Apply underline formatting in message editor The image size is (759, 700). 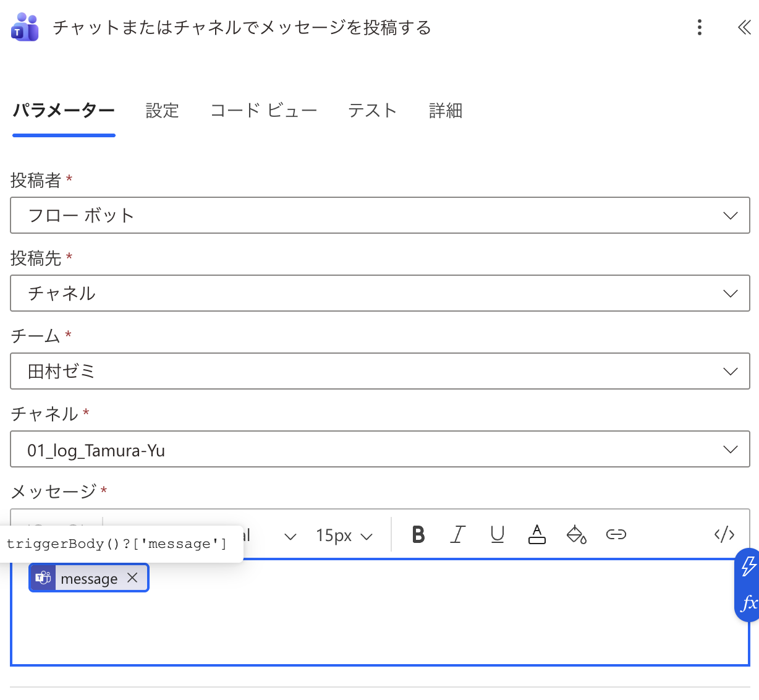tap(497, 534)
